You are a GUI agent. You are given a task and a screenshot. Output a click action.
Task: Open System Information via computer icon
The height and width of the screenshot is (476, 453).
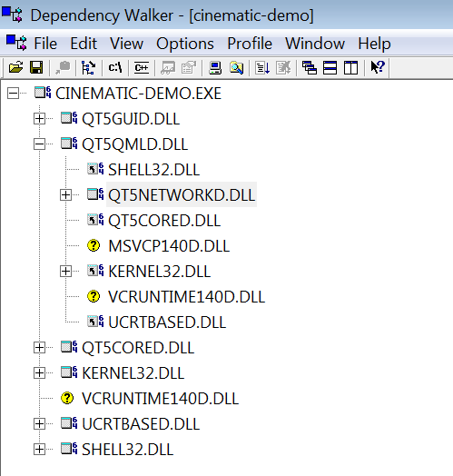[215, 67]
